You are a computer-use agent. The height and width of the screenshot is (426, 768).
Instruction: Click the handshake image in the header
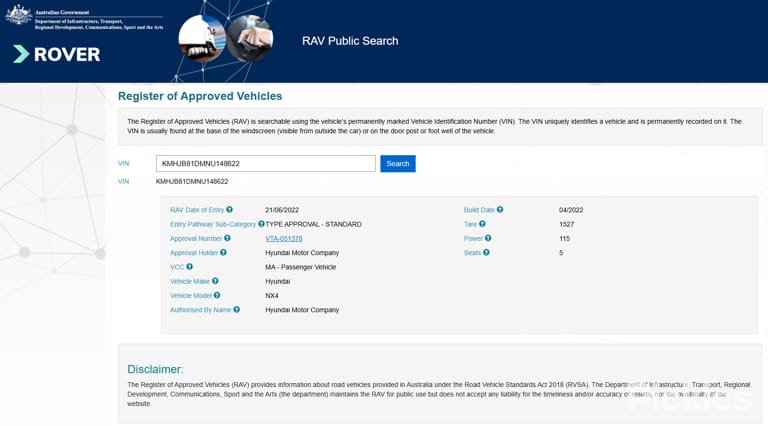point(250,39)
